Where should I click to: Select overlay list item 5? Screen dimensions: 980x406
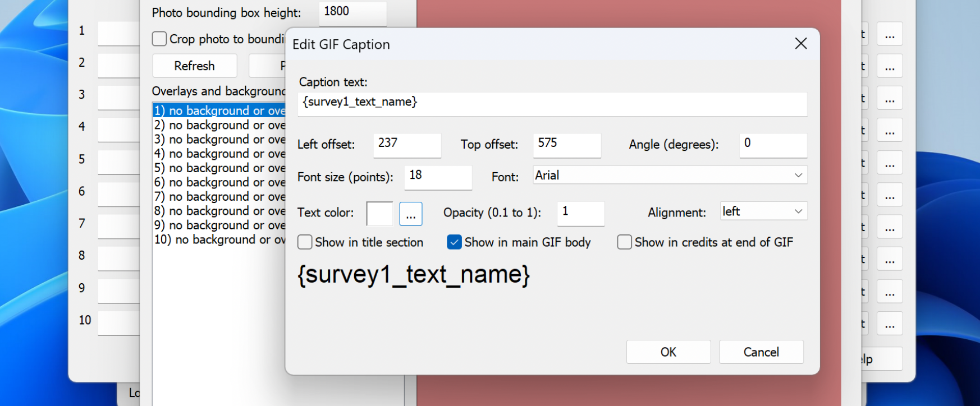tap(219, 168)
